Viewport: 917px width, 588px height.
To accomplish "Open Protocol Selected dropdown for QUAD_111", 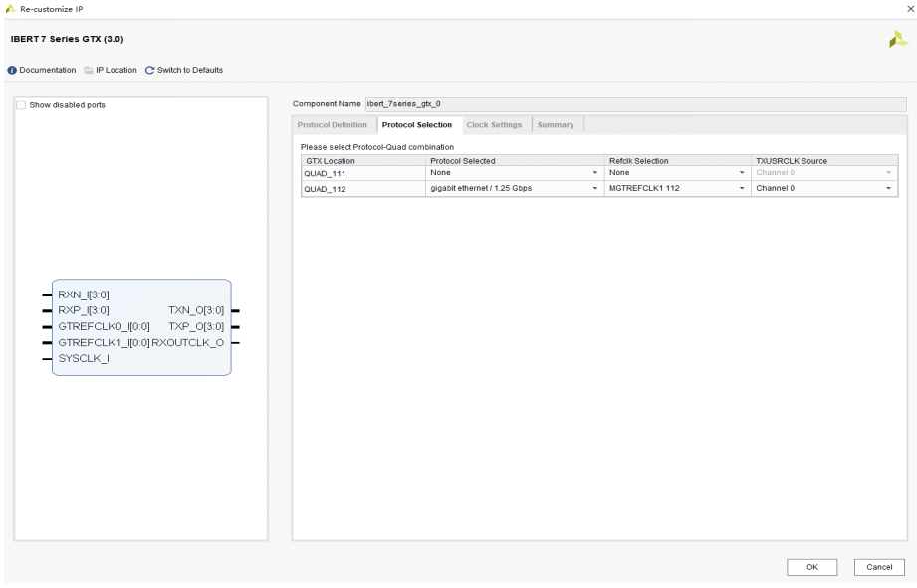I will click(x=515, y=173).
